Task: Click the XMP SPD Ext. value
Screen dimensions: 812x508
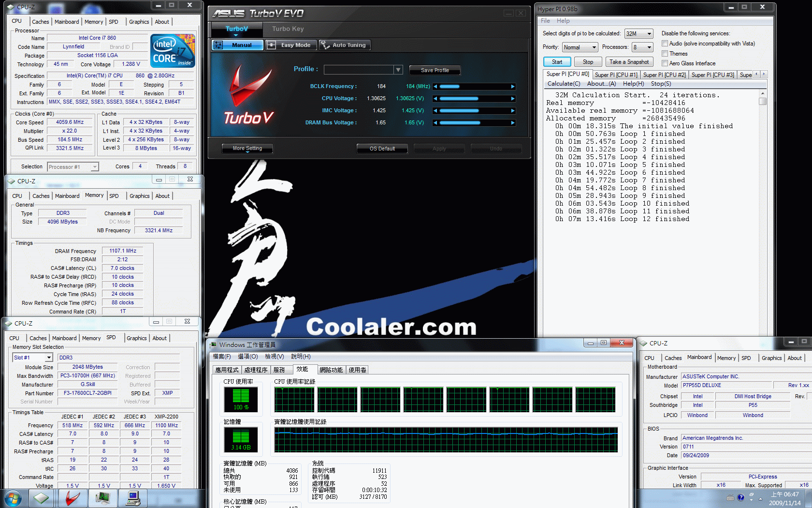Action: pyautogui.click(x=167, y=393)
